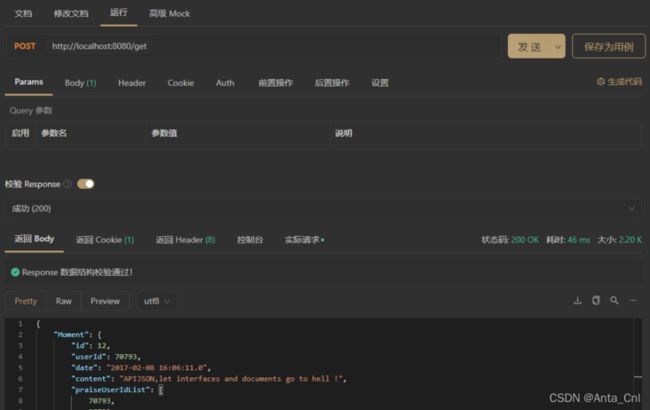Select the Pretty view button
This screenshot has height=410, width=650.
tap(26, 301)
